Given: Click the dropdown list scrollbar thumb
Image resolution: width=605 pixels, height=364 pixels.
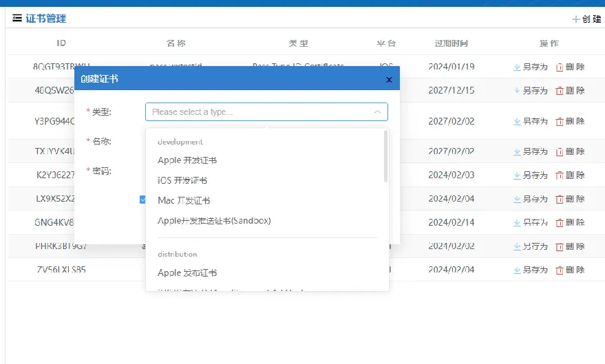Looking at the screenshot, I should tap(385, 156).
